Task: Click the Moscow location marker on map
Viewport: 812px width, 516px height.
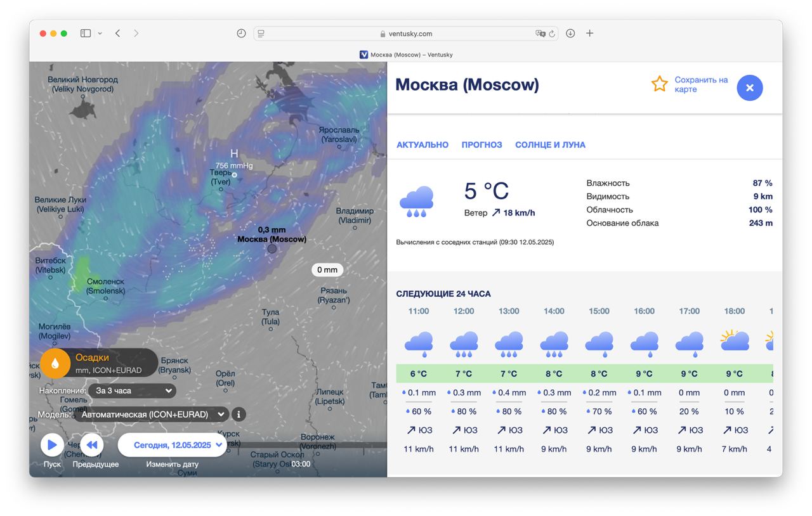Action: 272,249
